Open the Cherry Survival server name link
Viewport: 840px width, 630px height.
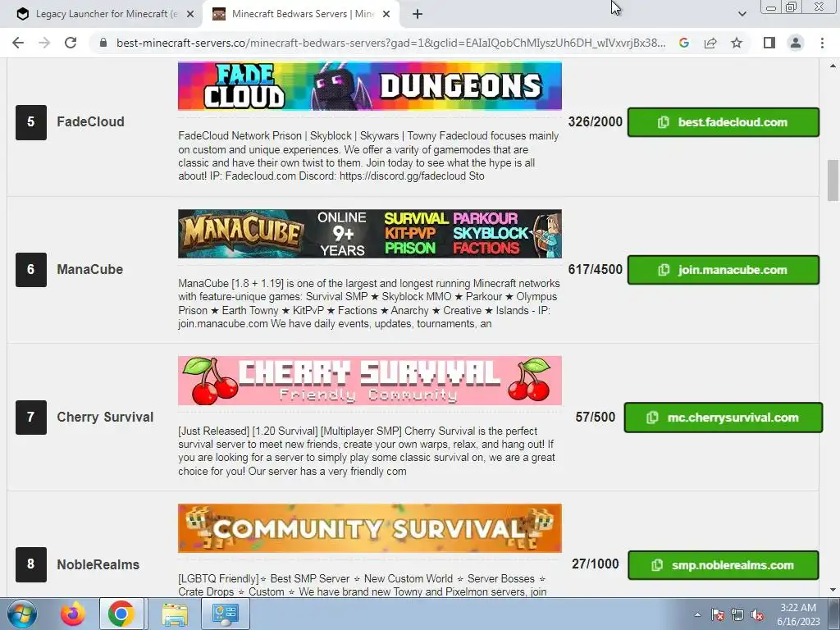(105, 418)
